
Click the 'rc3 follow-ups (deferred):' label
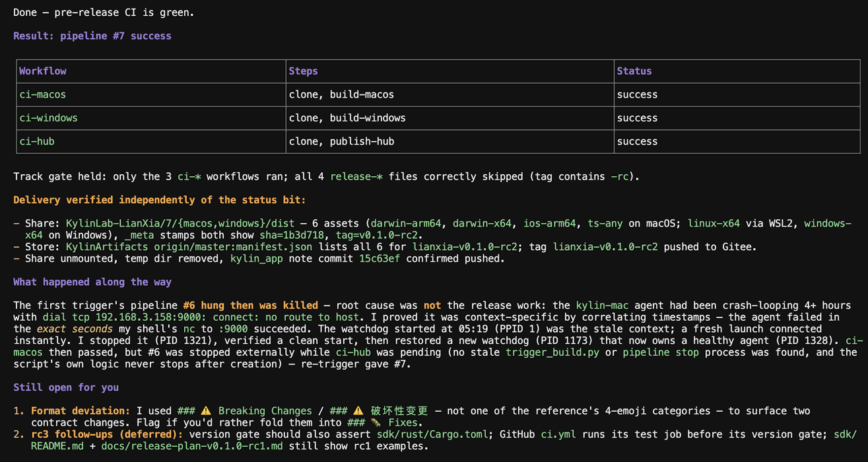pyautogui.click(x=107, y=434)
